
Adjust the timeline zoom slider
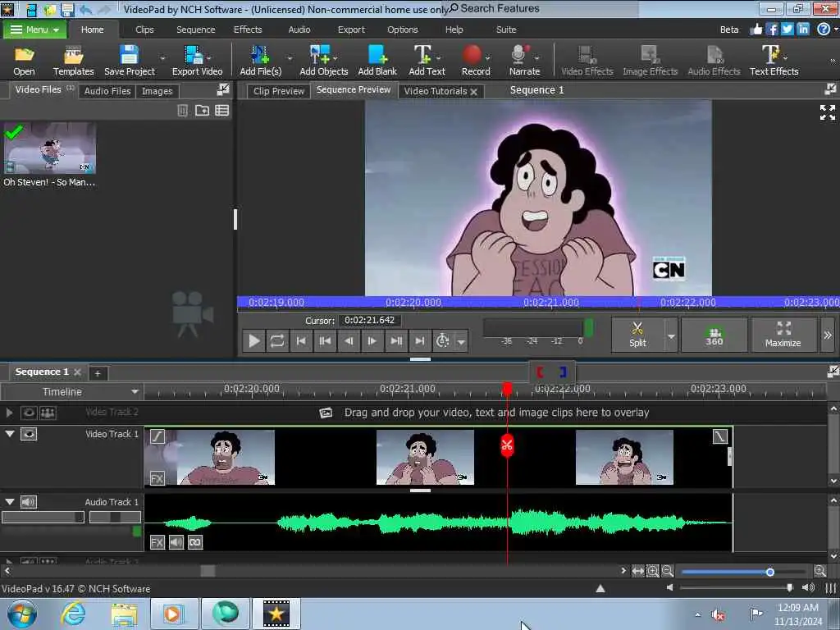click(769, 572)
